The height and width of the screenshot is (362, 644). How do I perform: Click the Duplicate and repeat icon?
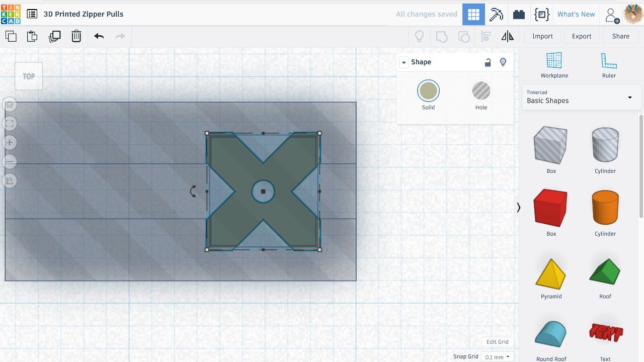pyautogui.click(x=54, y=36)
